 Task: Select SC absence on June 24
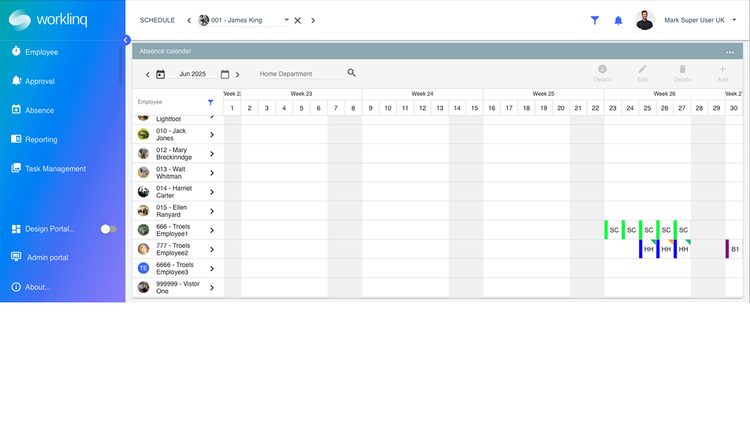[630, 230]
